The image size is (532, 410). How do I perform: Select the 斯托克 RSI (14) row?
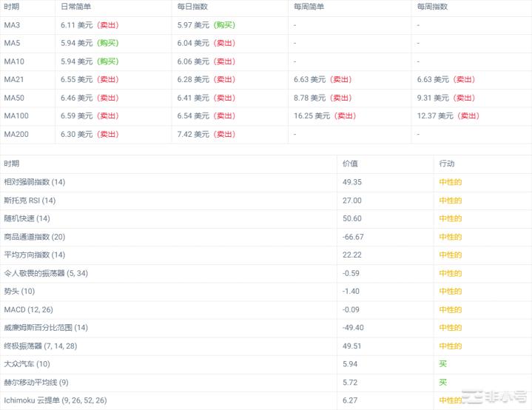[x=266, y=201]
